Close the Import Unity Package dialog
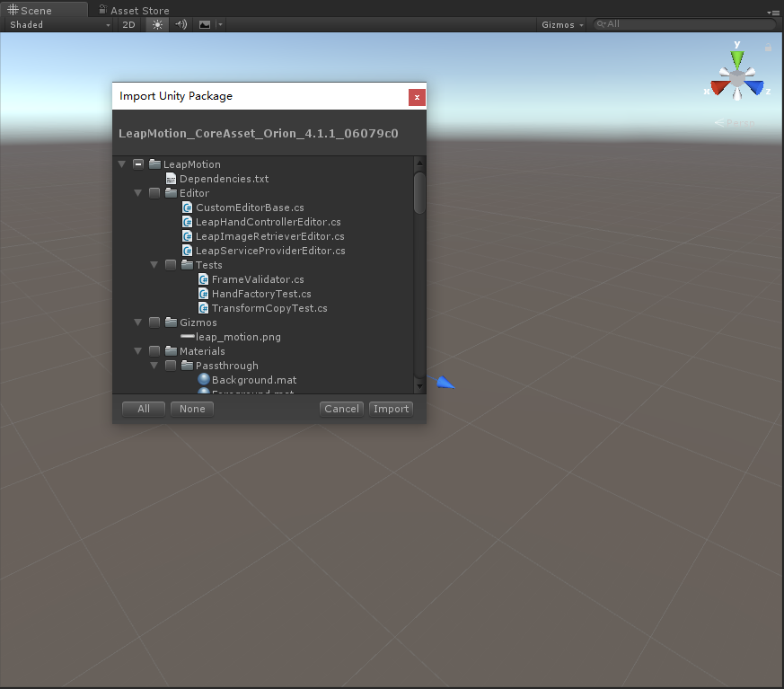Viewport: 784px width, 689px height. [417, 98]
